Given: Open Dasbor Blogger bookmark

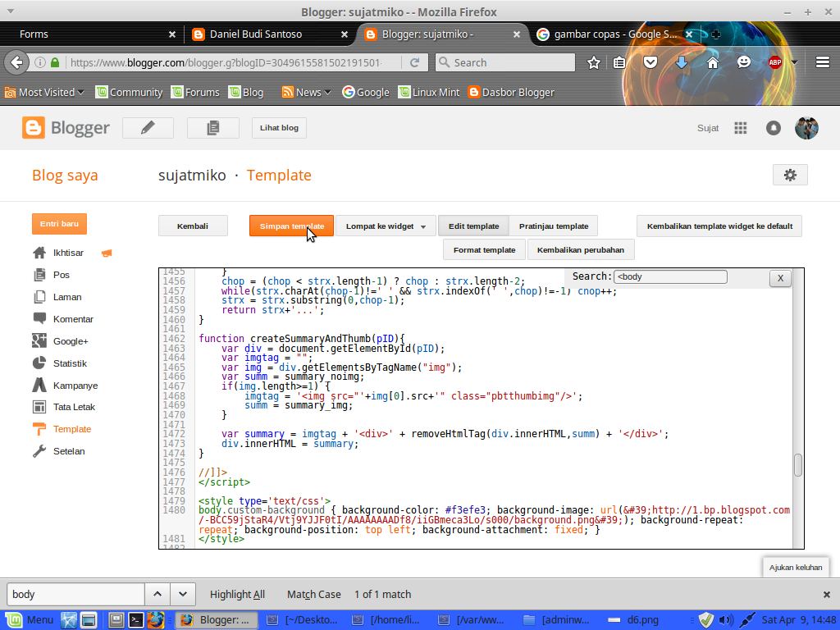Looking at the screenshot, I should coord(511,92).
